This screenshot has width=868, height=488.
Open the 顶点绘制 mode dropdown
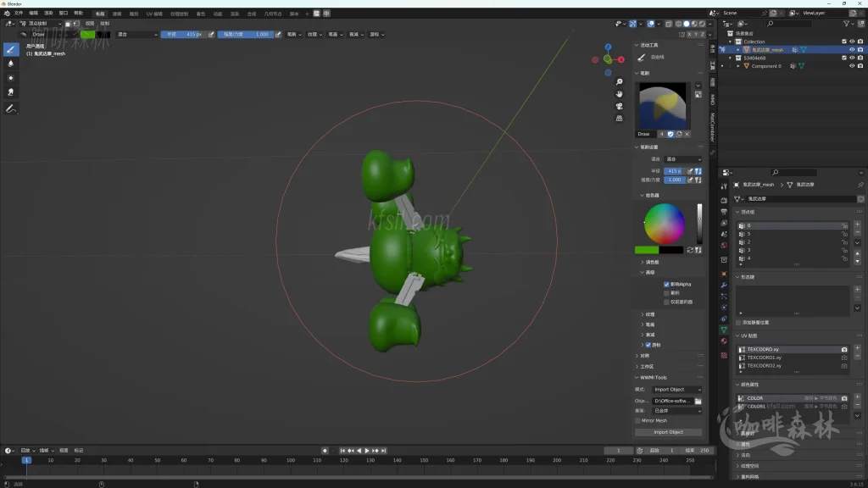pyautogui.click(x=40, y=24)
